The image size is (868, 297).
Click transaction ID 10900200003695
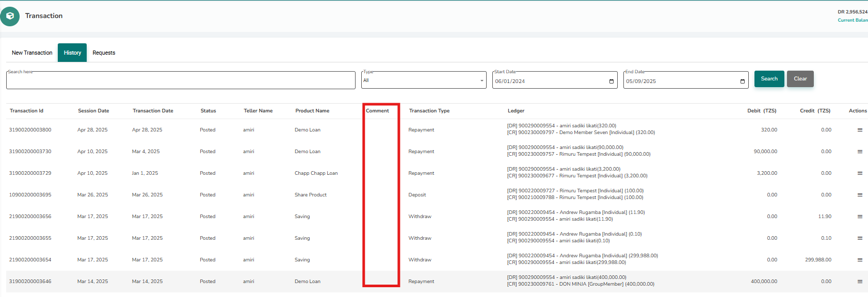[30, 195]
